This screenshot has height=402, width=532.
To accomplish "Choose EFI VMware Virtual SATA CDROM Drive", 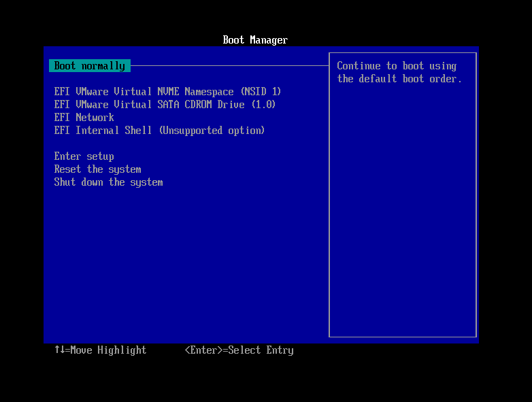I will click(165, 105).
